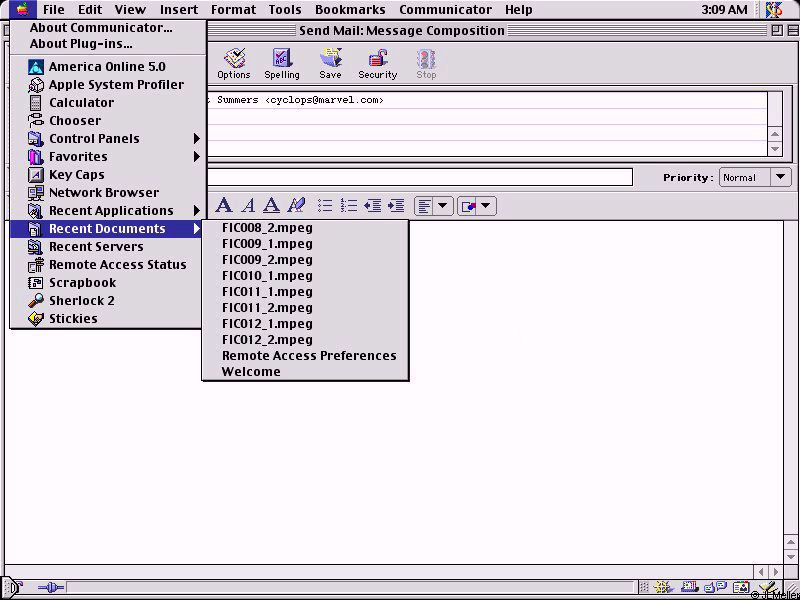Open Scrapbook from Apple menu
Viewport: 800px width, 600px height.
[108, 283]
